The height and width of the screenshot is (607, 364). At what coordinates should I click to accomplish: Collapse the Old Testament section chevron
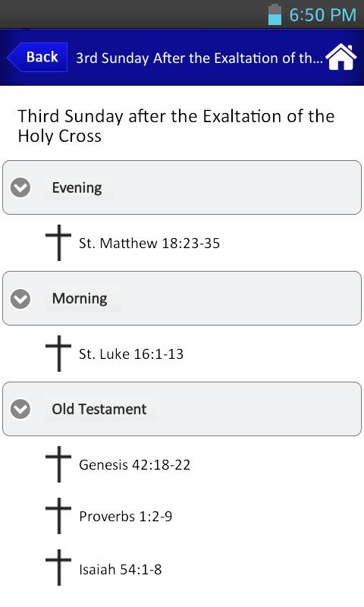pyautogui.click(x=20, y=409)
